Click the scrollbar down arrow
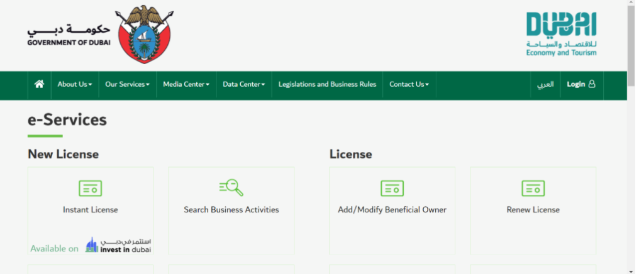The height and width of the screenshot is (279, 644). coord(631,271)
